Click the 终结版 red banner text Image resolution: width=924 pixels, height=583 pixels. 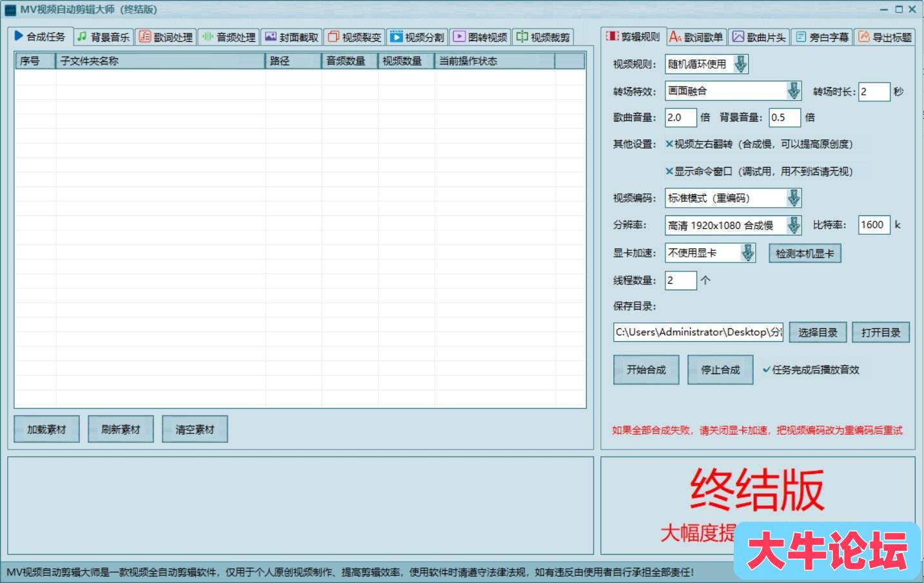(x=757, y=490)
